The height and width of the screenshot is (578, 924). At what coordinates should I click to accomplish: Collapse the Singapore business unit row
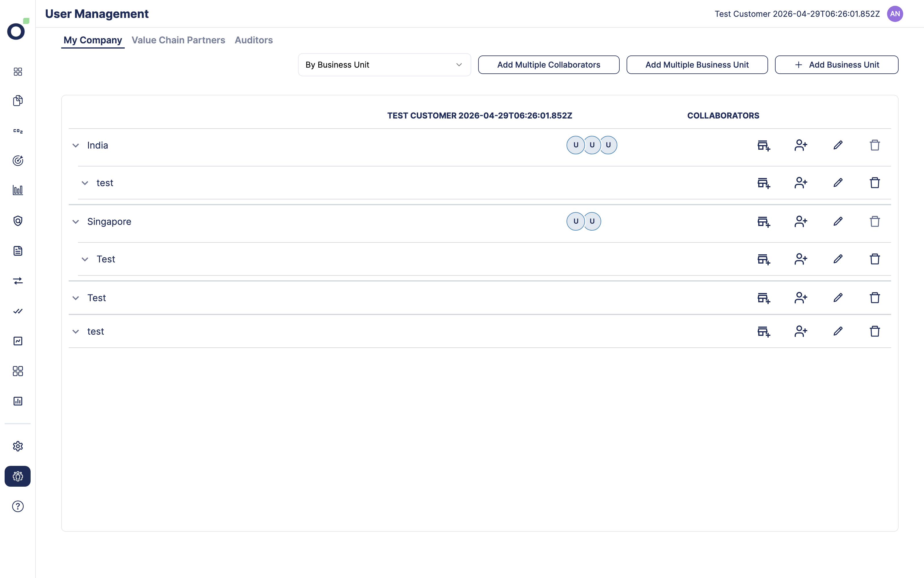(76, 221)
